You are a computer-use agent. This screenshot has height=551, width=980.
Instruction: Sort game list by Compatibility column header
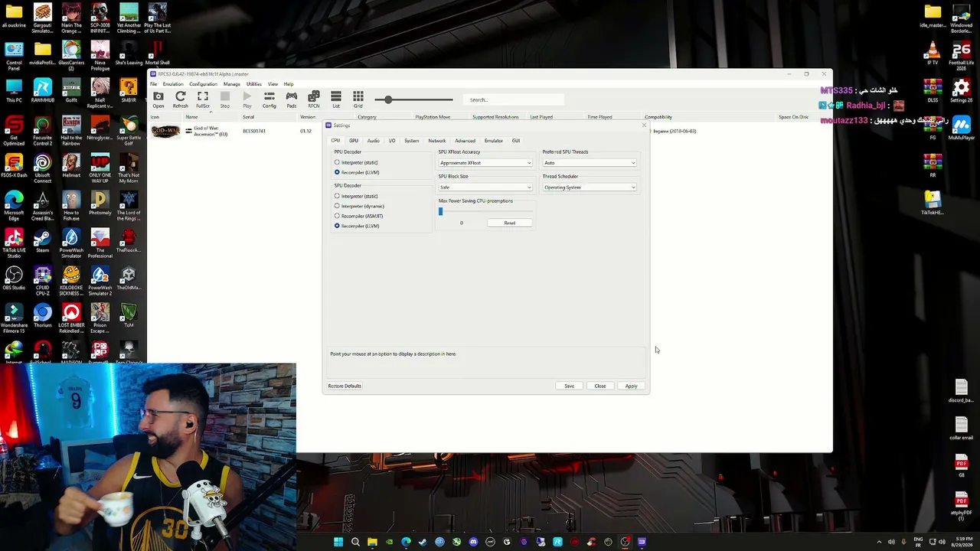pyautogui.click(x=658, y=117)
